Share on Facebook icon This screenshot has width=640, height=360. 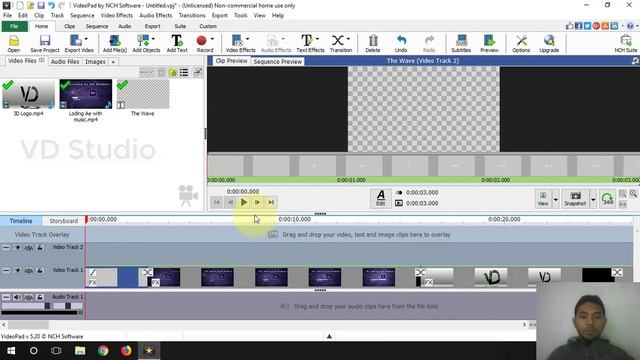pyautogui.click(x=578, y=26)
